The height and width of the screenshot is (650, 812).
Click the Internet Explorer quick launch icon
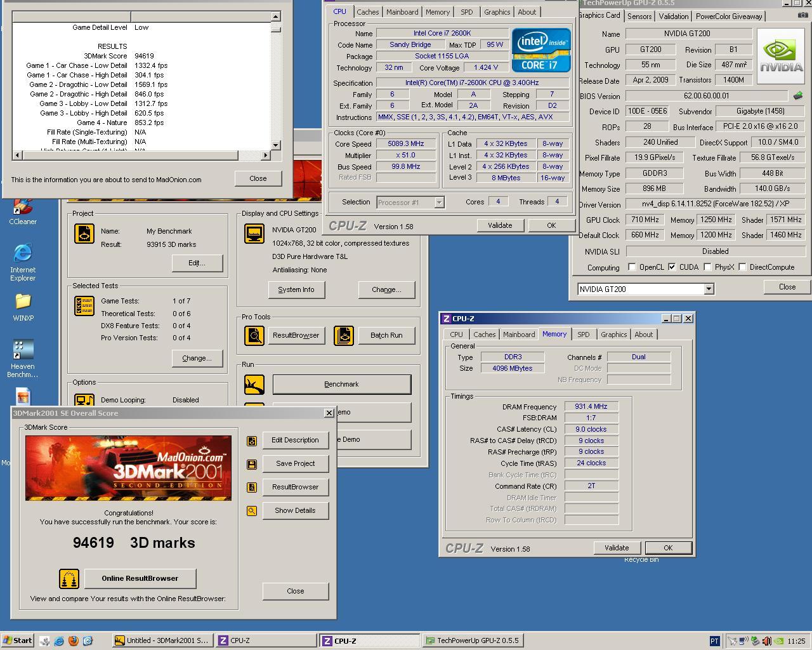59,640
